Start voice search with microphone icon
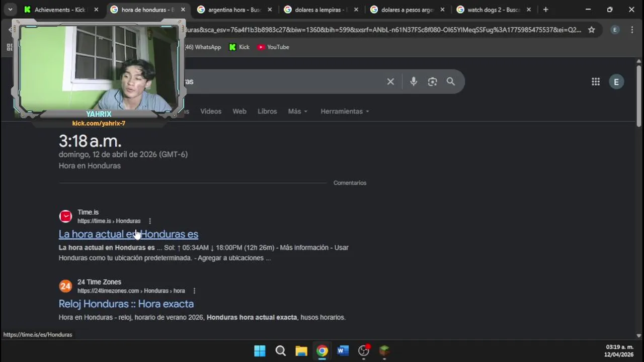The width and height of the screenshot is (644, 362). coord(414,81)
